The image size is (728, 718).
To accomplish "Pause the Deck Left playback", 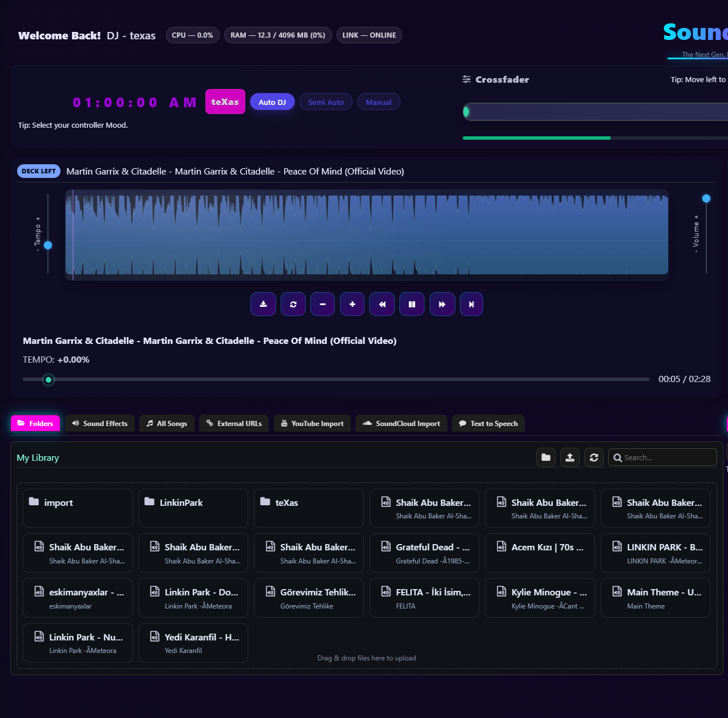I will pos(412,304).
